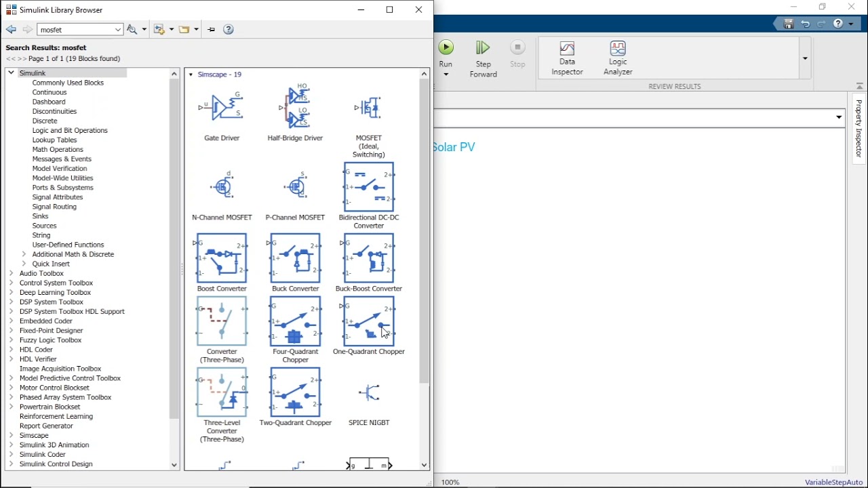
Task: Click inside the mosfet search field
Action: [x=76, y=29]
